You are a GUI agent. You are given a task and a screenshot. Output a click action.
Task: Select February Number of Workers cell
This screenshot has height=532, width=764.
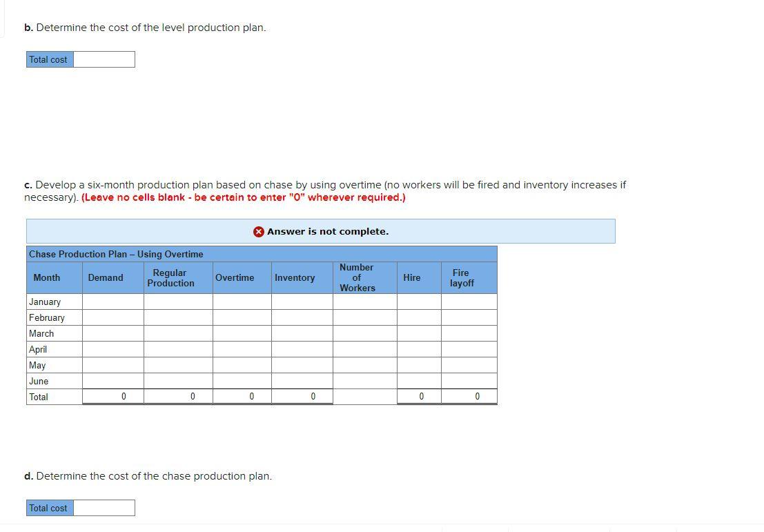[x=365, y=317]
